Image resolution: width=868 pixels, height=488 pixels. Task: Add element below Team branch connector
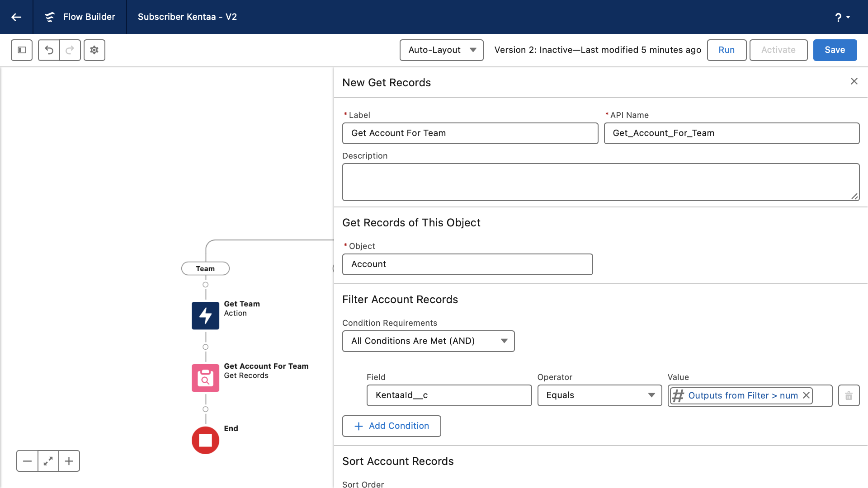tap(206, 285)
